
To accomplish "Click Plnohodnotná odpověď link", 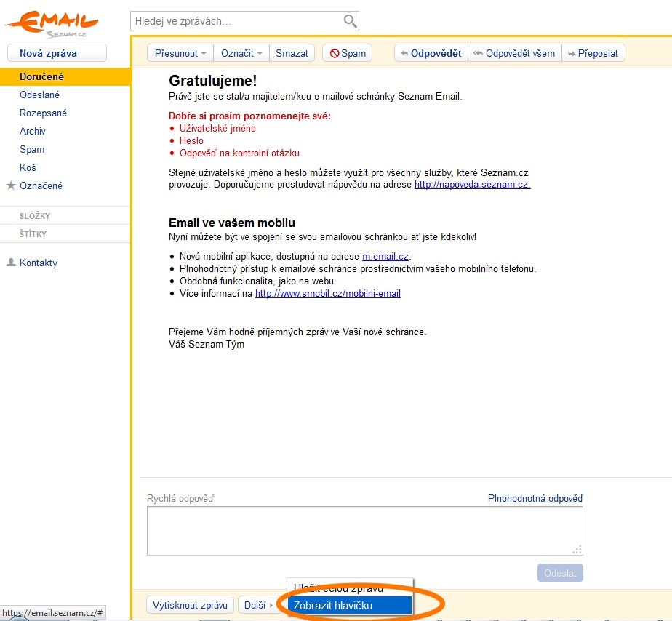I will click(x=535, y=499).
